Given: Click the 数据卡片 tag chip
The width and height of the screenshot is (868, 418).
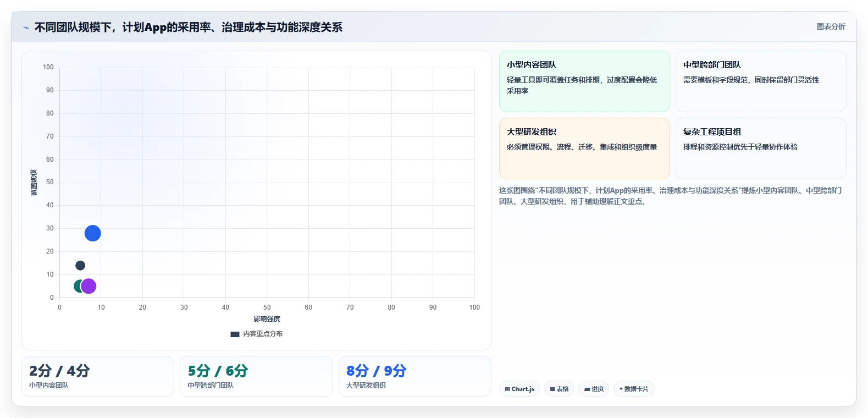Looking at the screenshot, I should click(x=634, y=389).
